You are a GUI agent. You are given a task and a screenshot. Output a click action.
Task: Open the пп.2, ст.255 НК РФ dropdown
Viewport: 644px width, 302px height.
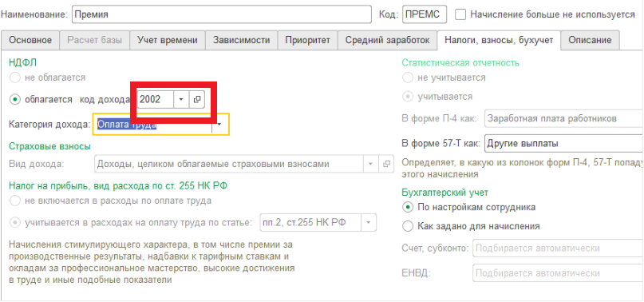(368, 223)
